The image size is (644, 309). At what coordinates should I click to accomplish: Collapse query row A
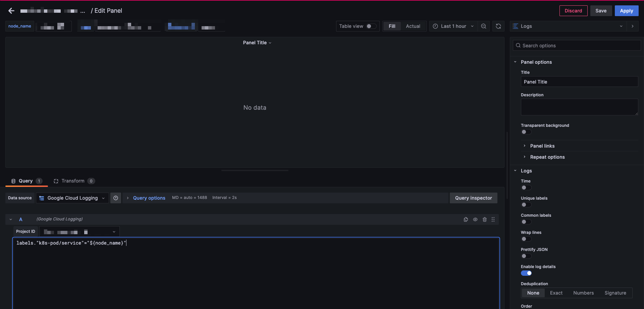11,219
